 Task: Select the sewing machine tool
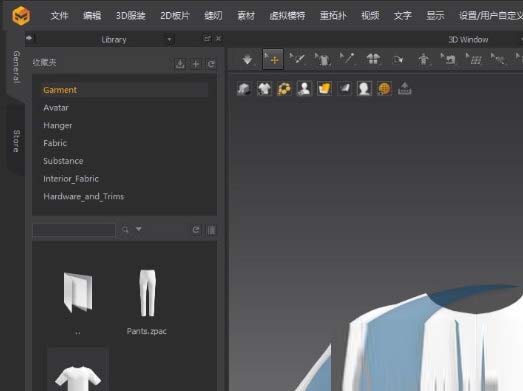(448, 59)
